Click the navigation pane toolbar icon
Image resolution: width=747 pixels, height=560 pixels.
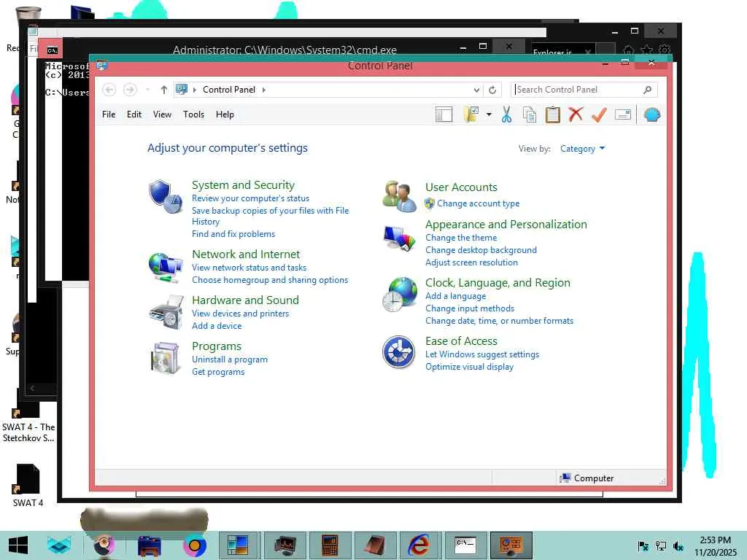click(444, 114)
